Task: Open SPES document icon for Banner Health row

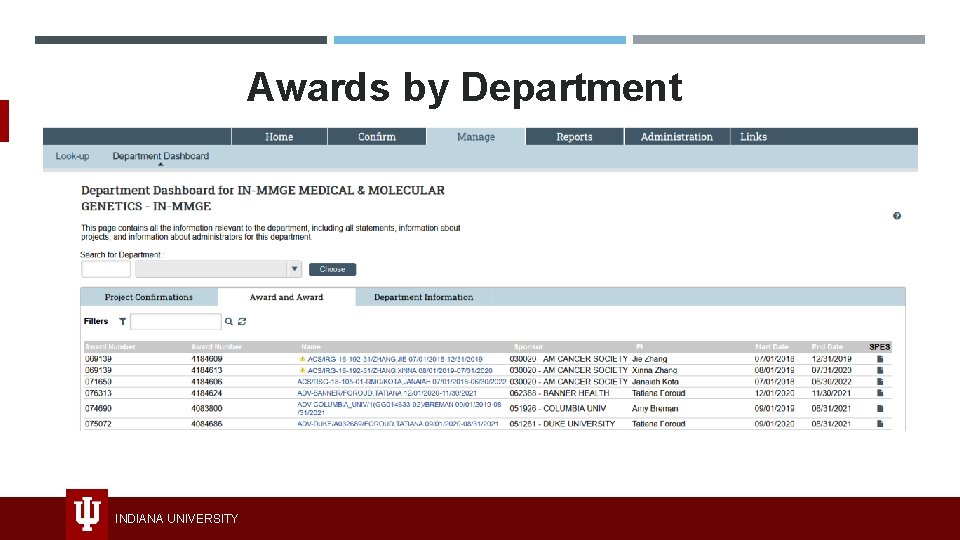Action: click(880, 393)
